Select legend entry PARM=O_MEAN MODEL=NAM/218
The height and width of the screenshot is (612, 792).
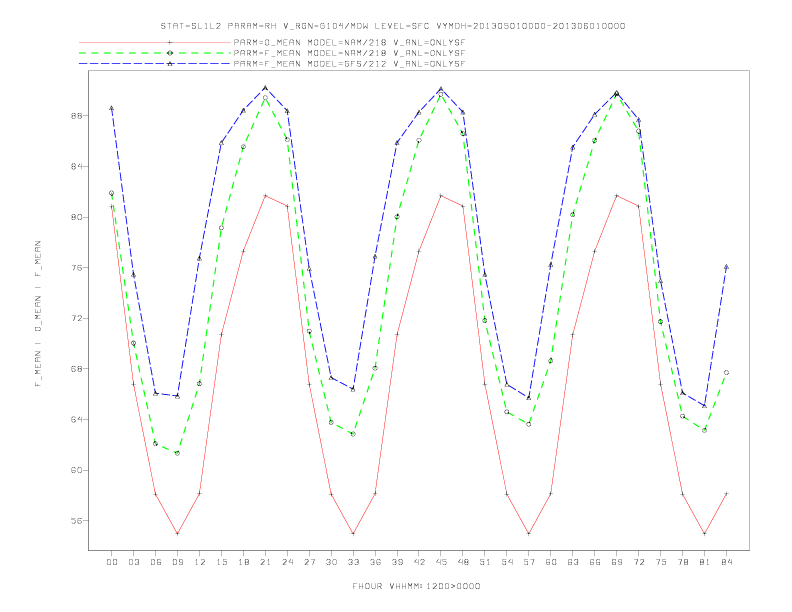pos(349,42)
